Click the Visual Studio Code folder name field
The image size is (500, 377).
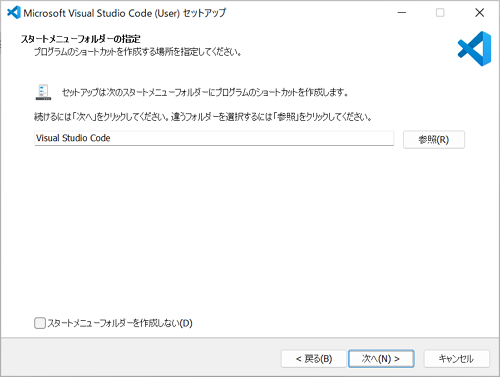point(214,138)
